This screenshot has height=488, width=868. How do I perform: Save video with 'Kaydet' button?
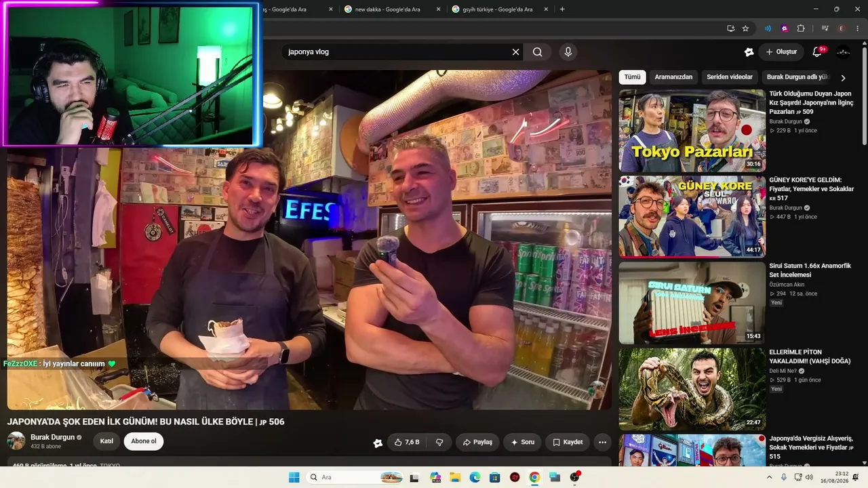(568, 442)
